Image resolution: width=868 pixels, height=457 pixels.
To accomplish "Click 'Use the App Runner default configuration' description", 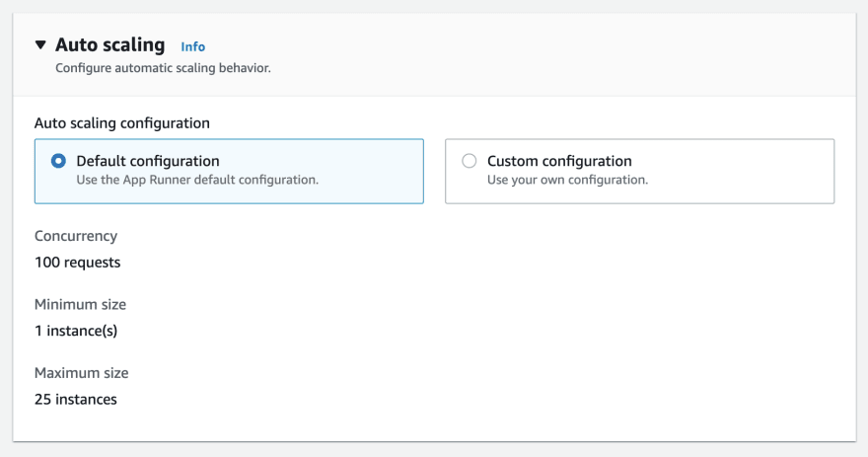I will 197,180.
